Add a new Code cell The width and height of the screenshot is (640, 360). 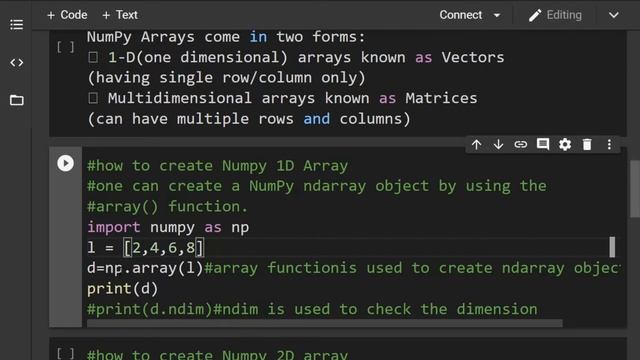pos(67,15)
